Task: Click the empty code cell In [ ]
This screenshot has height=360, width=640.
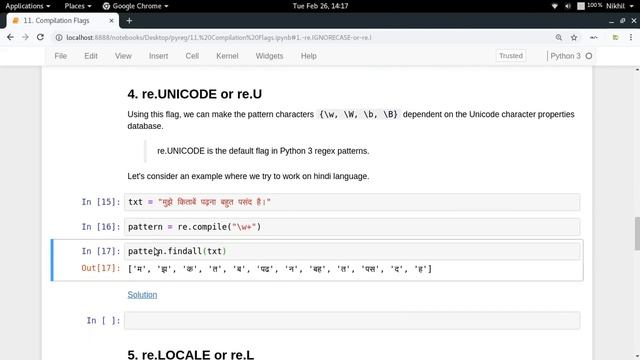Action: coord(352,320)
